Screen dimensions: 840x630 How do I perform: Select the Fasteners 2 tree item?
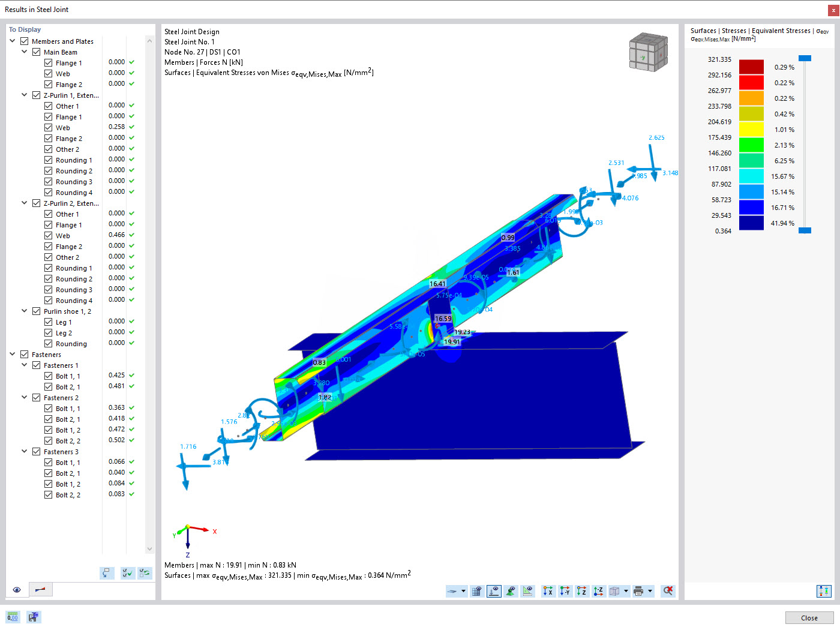point(61,398)
